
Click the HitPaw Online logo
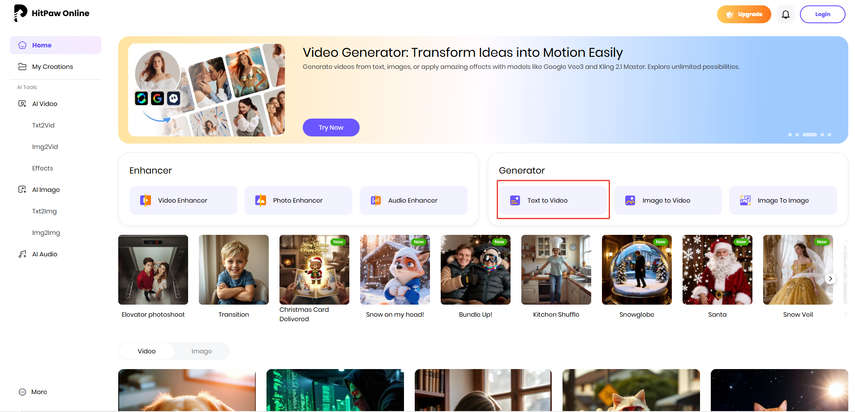(52, 13)
